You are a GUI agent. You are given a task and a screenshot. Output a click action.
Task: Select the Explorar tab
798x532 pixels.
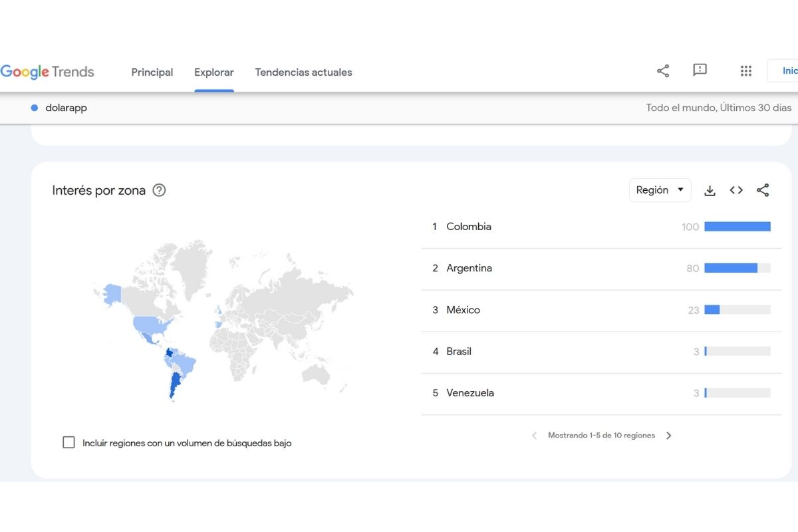214,72
